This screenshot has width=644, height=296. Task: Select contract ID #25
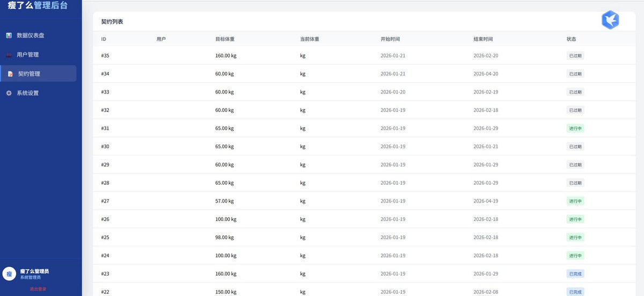[x=105, y=237]
